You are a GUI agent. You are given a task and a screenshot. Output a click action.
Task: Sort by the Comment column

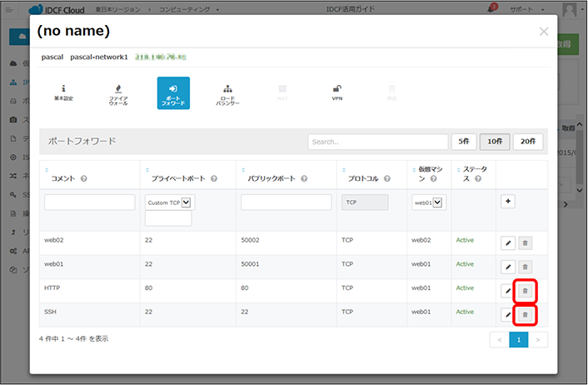pos(47,170)
